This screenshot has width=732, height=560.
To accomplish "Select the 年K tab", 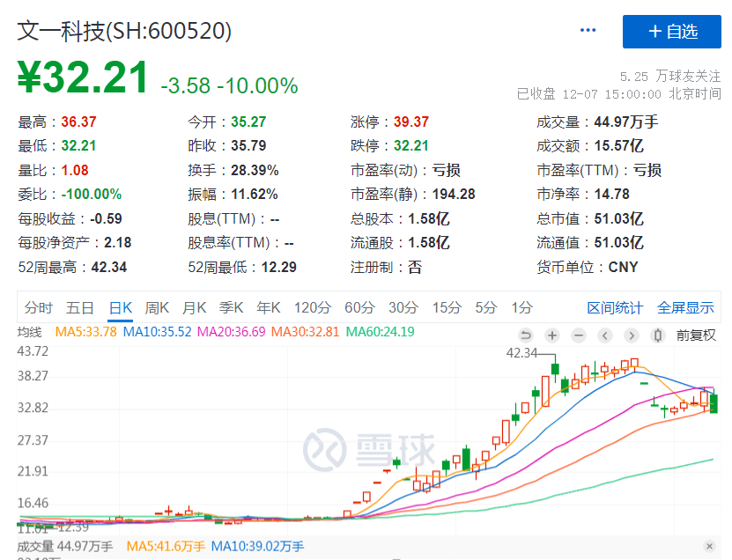I will (269, 307).
